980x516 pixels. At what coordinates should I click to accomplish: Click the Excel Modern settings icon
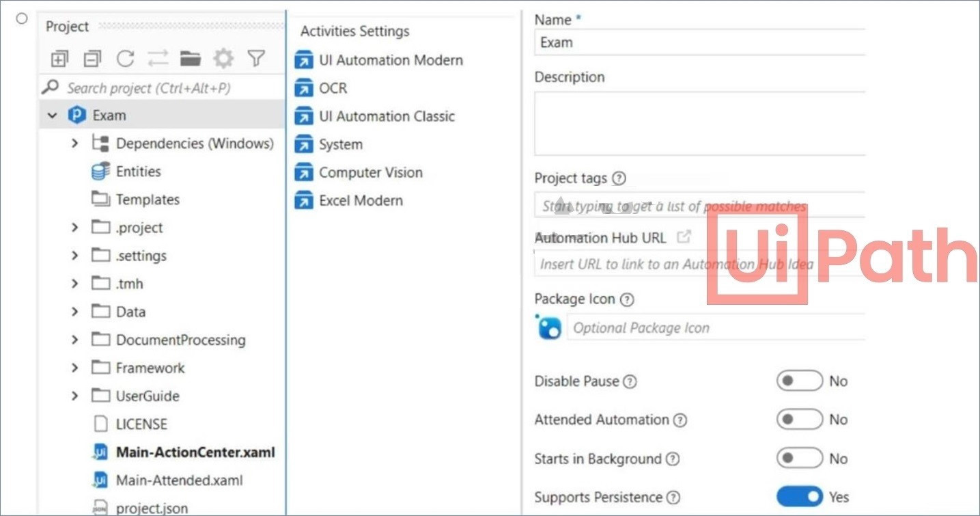coord(303,200)
